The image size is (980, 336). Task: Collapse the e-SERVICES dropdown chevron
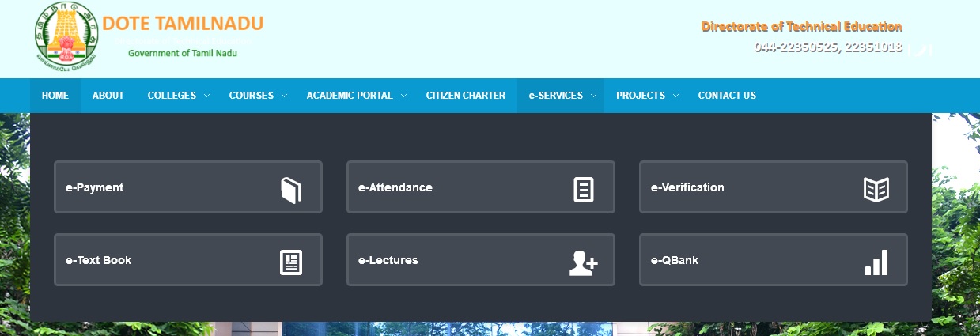(593, 96)
